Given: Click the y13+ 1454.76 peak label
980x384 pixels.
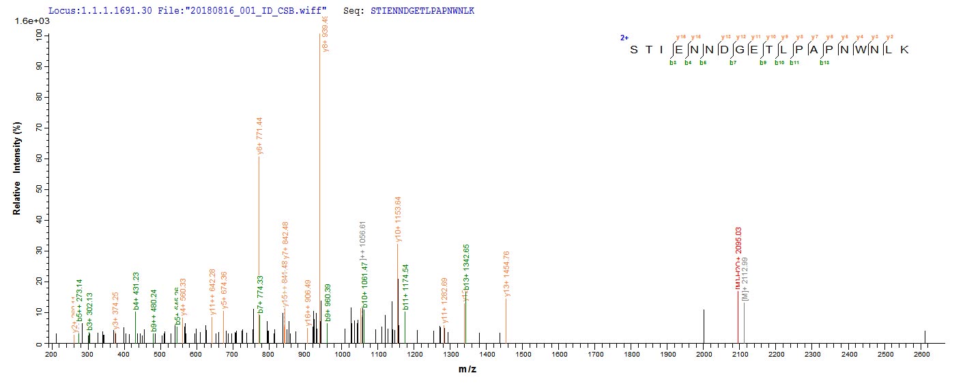Looking at the screenshot, I should [x=506, y=274].
